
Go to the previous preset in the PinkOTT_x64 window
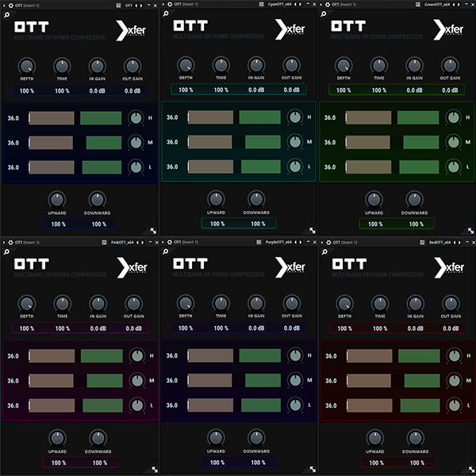tap(137, 242)
